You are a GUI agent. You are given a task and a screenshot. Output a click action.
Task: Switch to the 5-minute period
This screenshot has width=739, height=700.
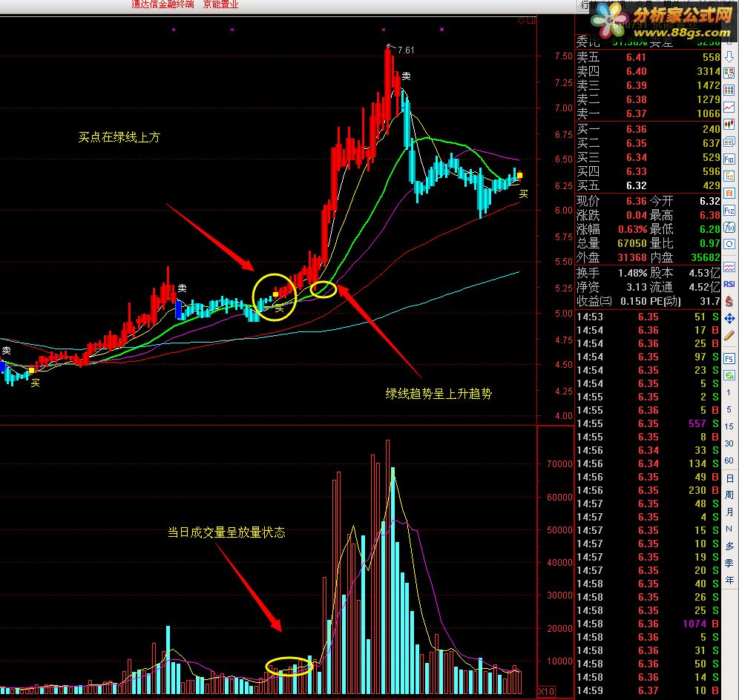729,409
